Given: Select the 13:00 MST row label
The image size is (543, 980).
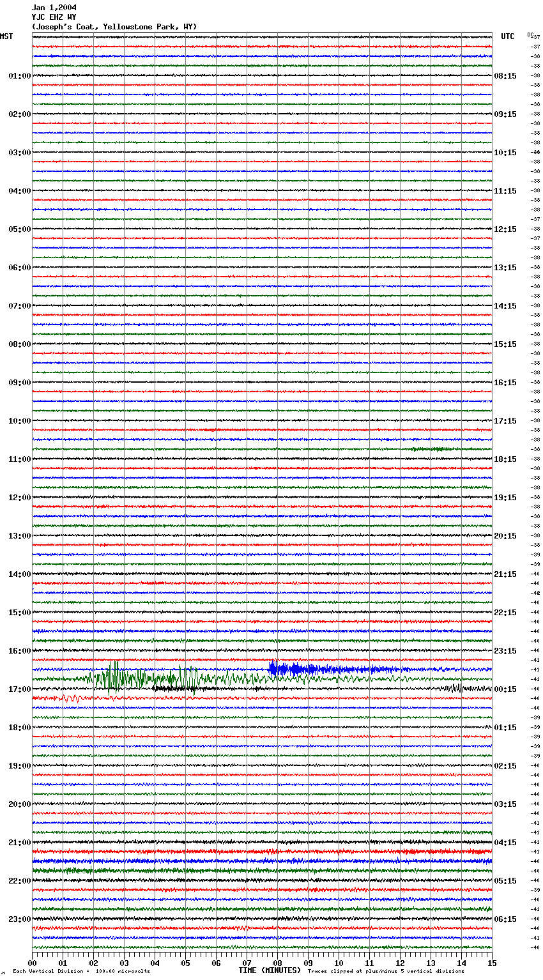Looking at the screenshot, I should pyautogui.click(x=20, y=536).
